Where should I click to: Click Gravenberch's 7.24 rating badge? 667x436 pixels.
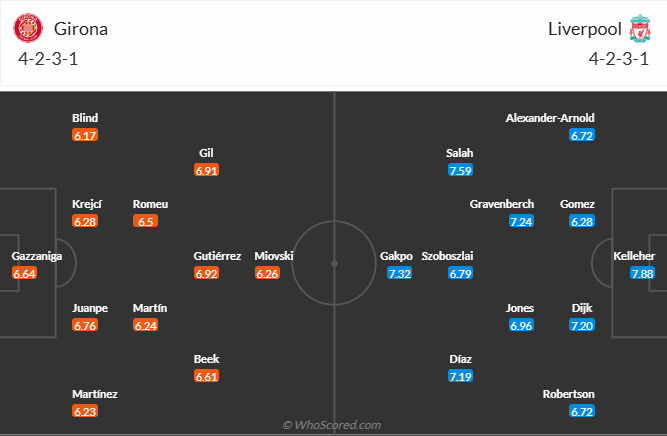pyautogui.click(x=521, y=222)
